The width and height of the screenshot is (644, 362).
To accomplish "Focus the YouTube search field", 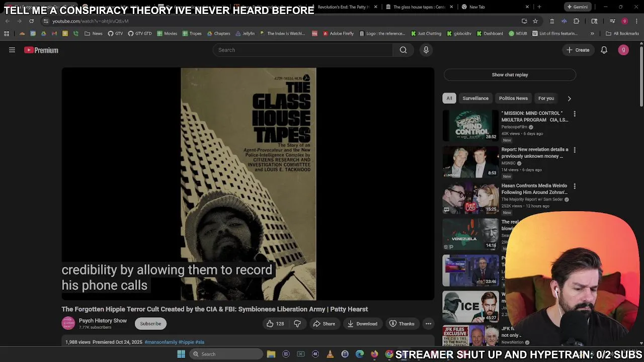I will pyautogui.click(x=303, y=50).
